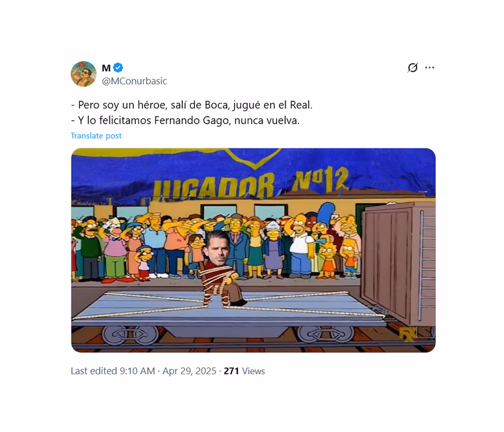Open the Simpsons train meme image
The image size is (504, 432).
254,251
